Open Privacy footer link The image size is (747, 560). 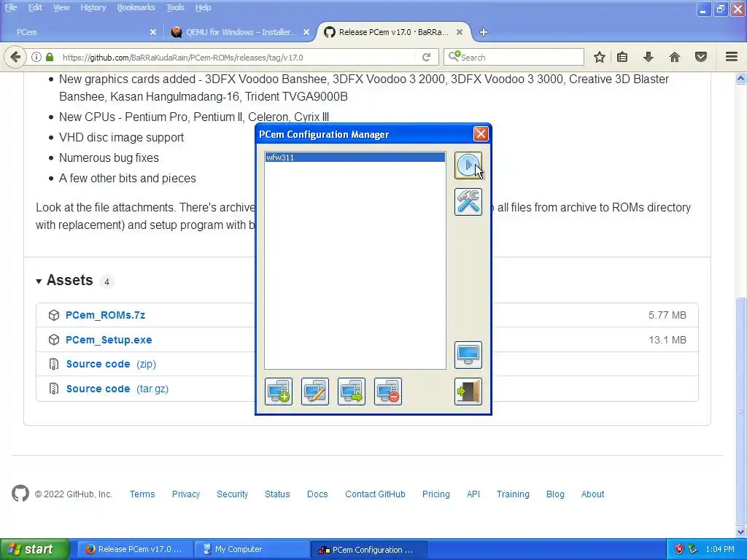186,494
